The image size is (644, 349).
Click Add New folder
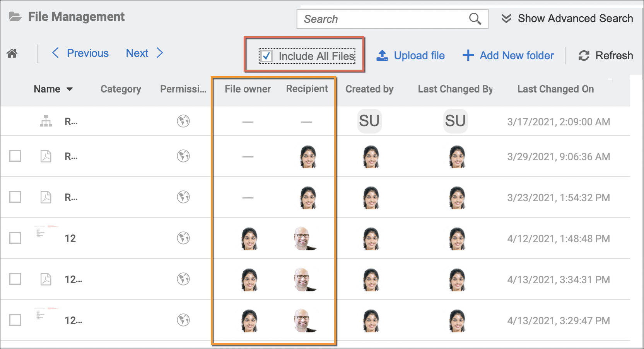pyautogui.click(x=508, y=56)
